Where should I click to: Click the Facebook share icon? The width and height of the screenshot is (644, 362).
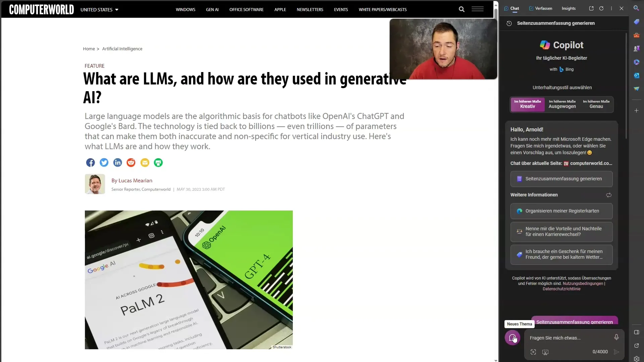tap(90, 162)
